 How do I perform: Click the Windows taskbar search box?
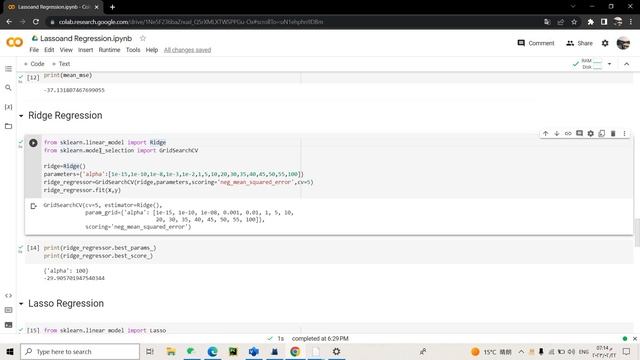pos(80,351)
